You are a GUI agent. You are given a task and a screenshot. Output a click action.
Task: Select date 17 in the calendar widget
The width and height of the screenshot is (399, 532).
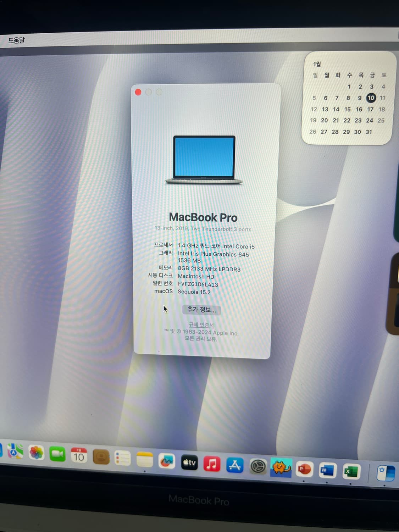coord(370,109)
